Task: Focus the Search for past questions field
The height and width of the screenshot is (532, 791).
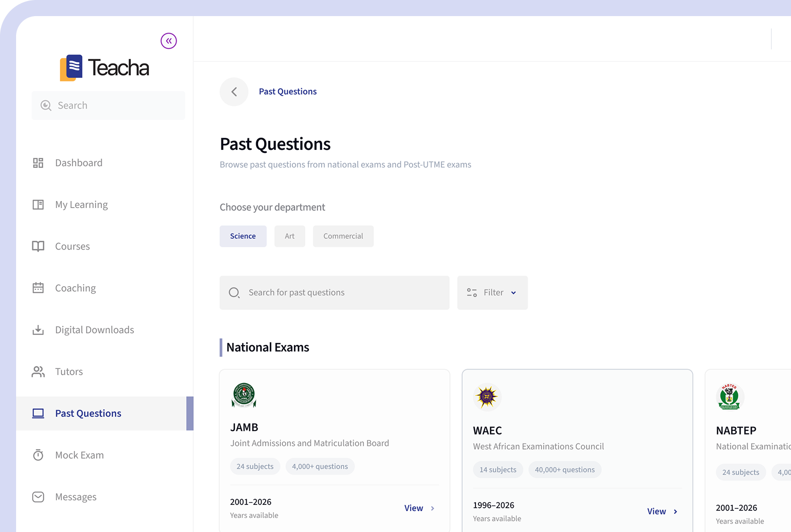Action: [x=335, y=293]
